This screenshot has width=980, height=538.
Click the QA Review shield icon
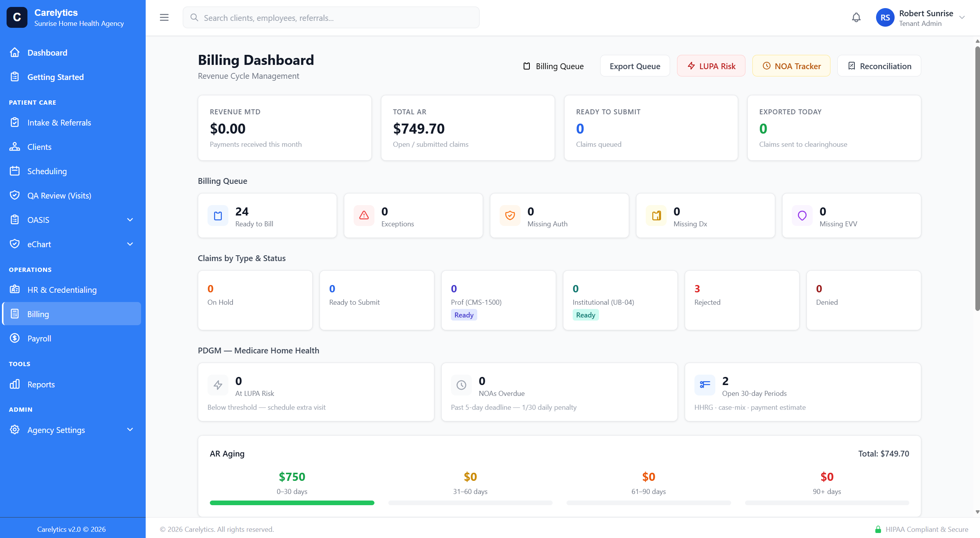tap(15, 195)
